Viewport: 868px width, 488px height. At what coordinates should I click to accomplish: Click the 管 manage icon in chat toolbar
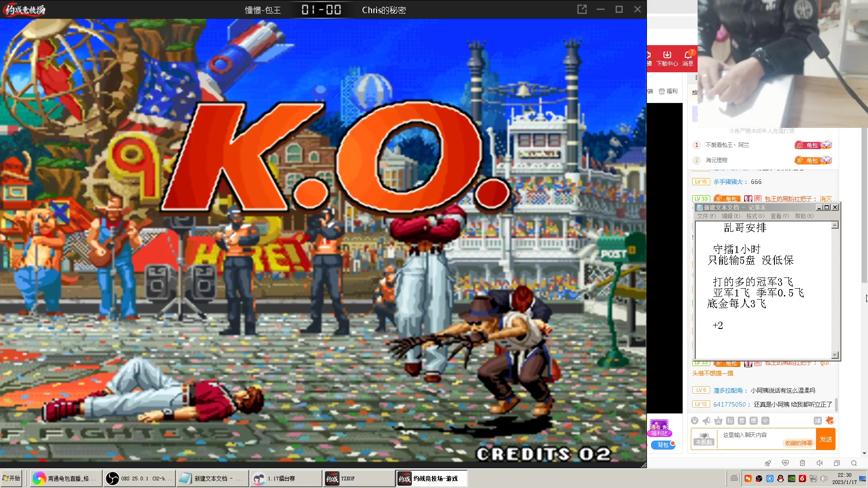[742, 421]
